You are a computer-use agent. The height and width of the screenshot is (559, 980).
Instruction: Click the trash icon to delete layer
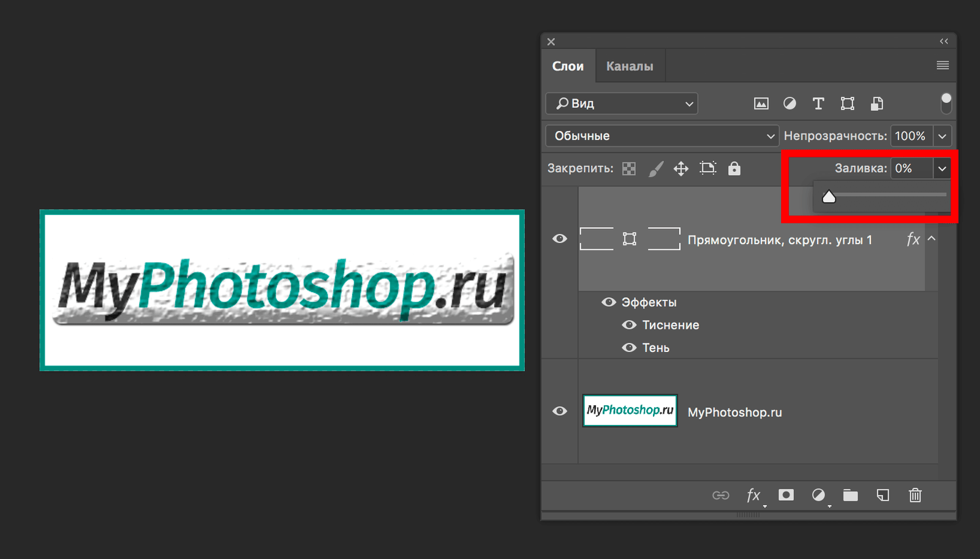pos(915,496)
